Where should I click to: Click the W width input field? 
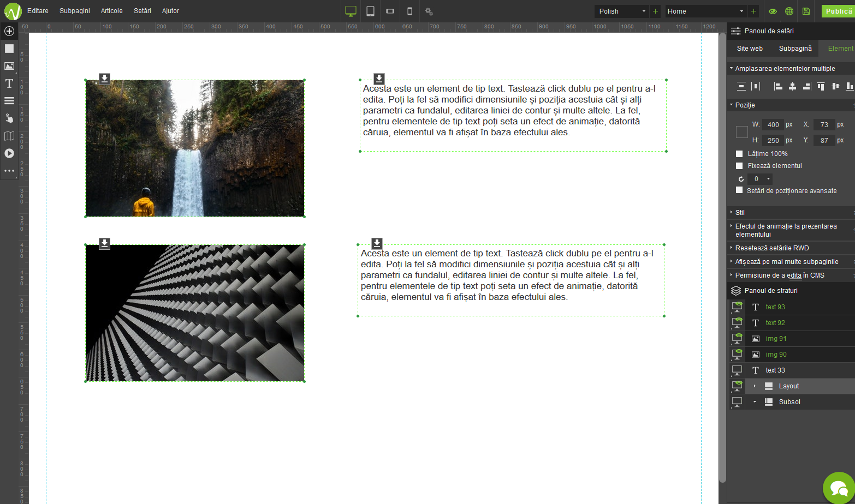pos(773,124)
